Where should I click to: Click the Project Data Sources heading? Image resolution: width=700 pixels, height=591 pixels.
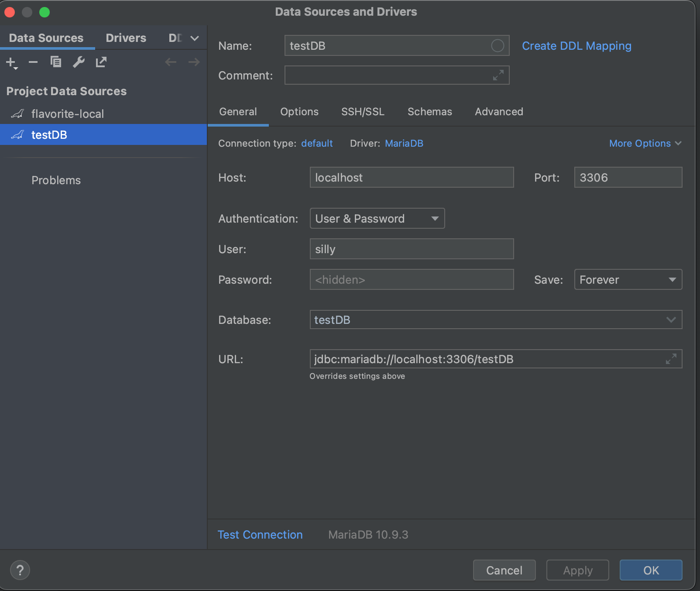pyautogui.click(x=66, y=91)
